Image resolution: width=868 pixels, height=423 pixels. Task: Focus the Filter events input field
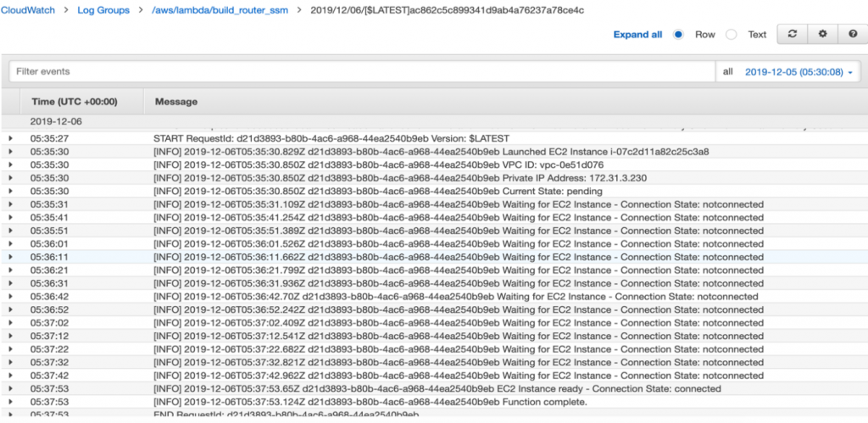[x=363, y=72]
